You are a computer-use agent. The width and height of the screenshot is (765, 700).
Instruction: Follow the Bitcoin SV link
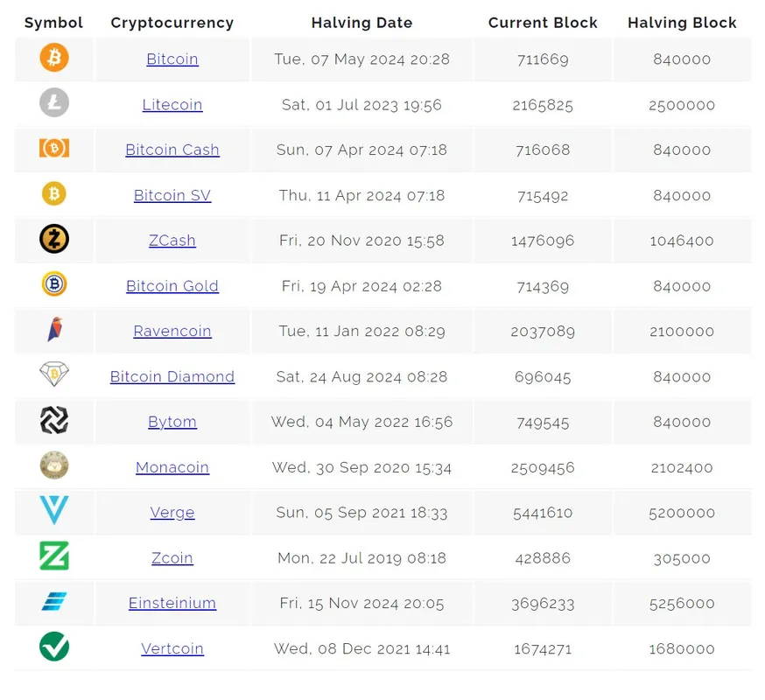(172, 195)
